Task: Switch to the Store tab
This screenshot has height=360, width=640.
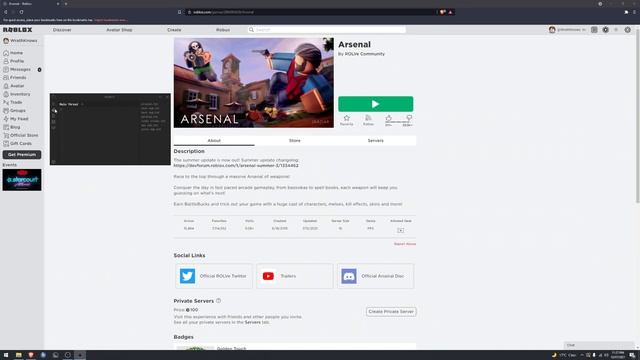Action: [295, 141]
